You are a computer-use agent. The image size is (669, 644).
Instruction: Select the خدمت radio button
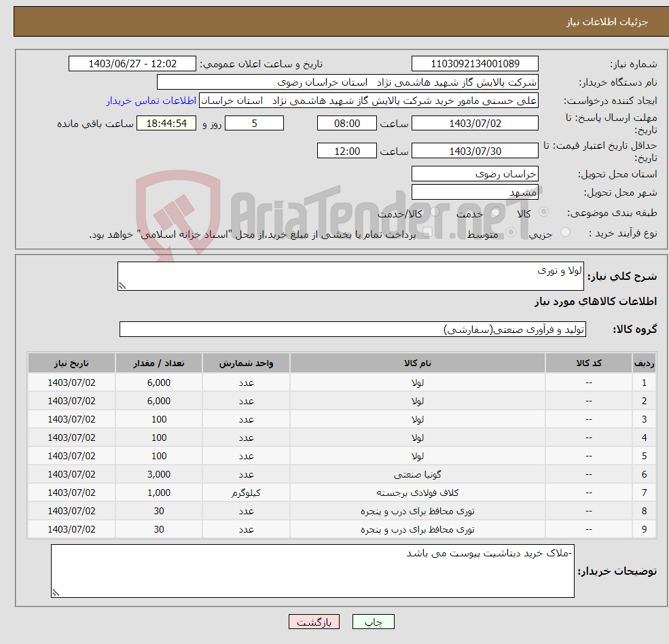495,212
